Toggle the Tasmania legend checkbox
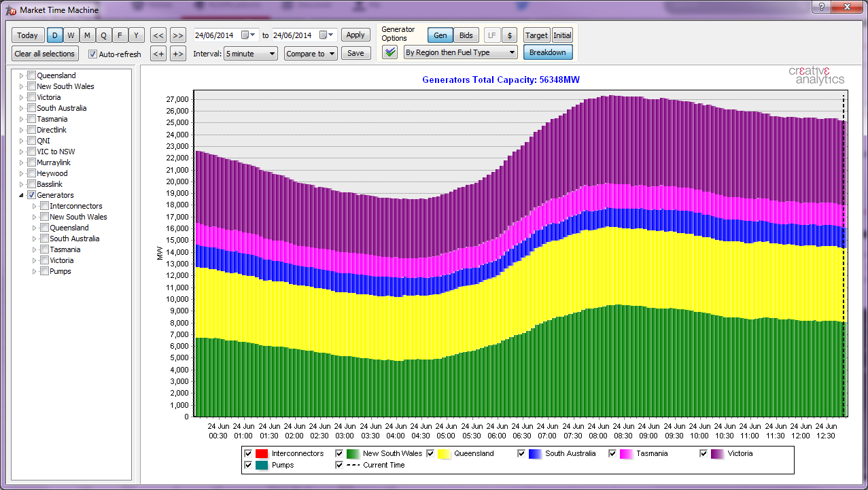Viewport: 868px width, 490px height. pyautogui.click(x=612, y=453)
